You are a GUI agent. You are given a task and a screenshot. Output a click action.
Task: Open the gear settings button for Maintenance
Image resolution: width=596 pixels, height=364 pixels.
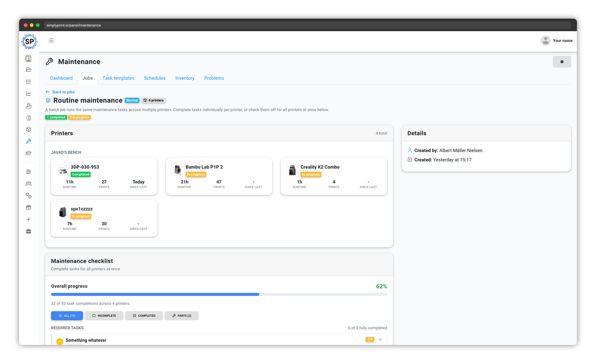[x=562, y=62]
